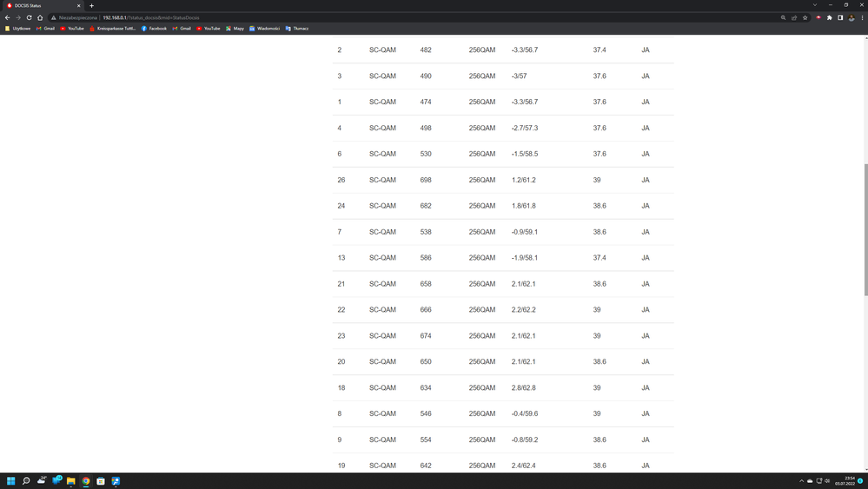
Task: Open the first YouTube bookmark
Action: pyautogui.click(x=72, y=28)
